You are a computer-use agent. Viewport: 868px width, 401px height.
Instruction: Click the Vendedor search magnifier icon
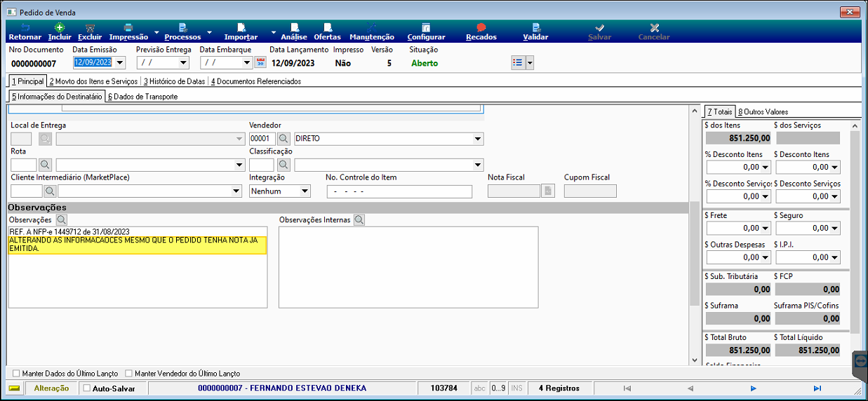[283, 139]
